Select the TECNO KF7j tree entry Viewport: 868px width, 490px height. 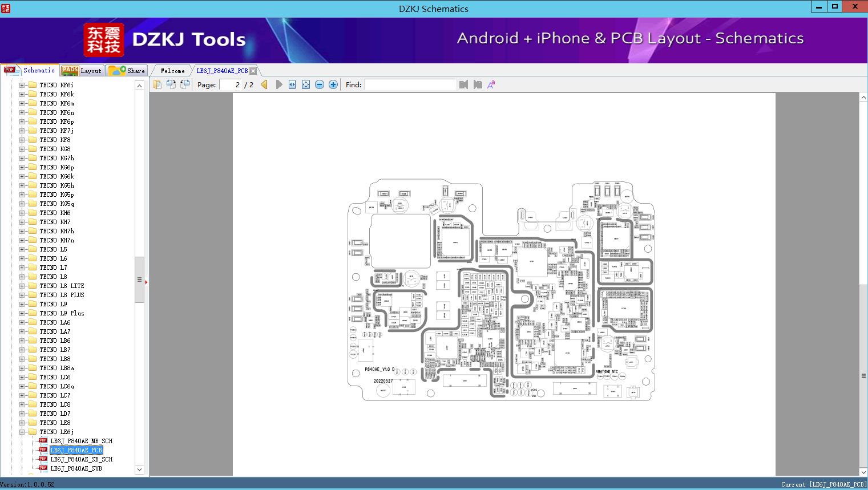click(x=56, y=131)
